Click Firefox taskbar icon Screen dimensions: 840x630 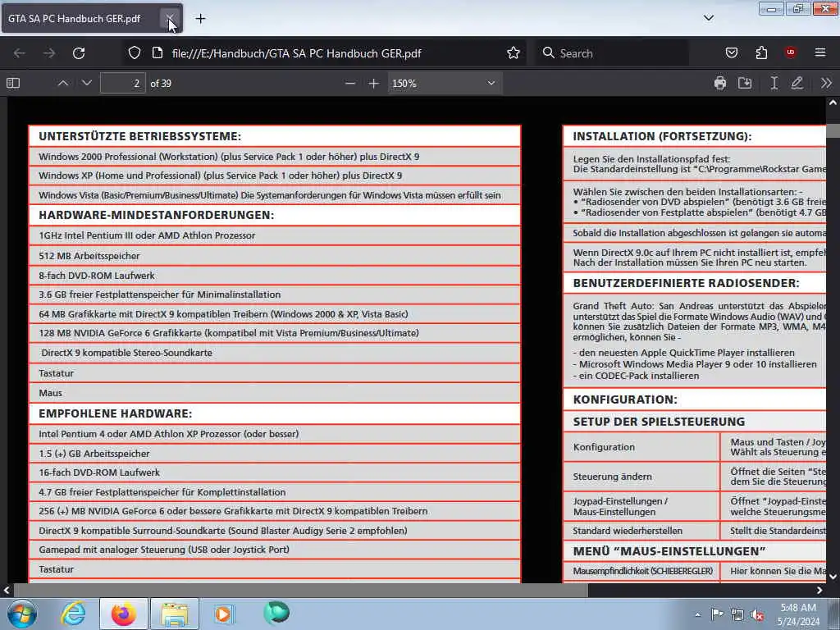[124, 614]
